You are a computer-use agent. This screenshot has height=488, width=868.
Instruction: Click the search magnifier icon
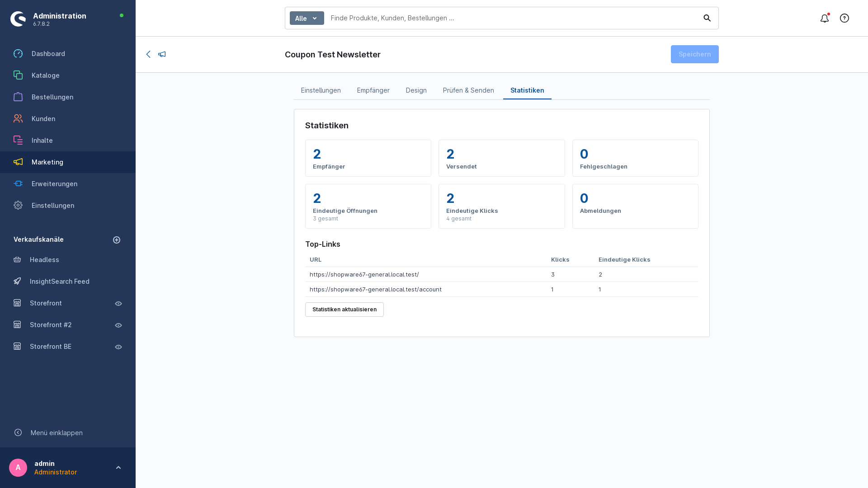(707, 18)
